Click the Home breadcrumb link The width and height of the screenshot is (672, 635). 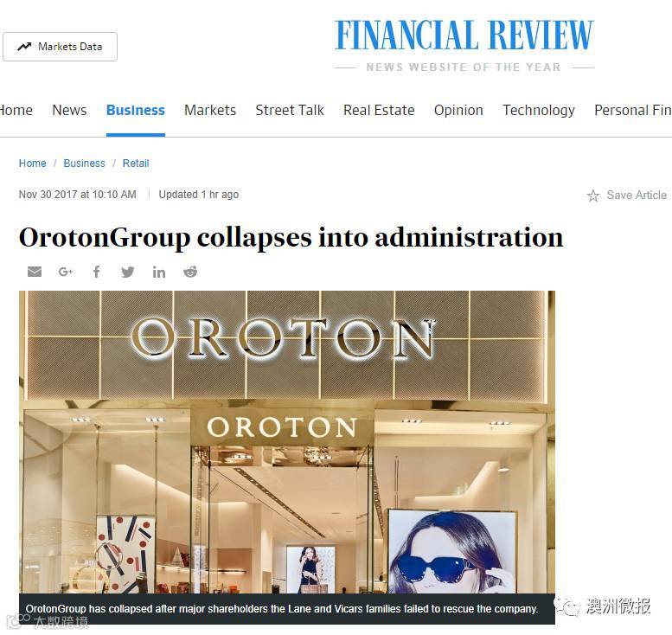click(x=33, y=164)
